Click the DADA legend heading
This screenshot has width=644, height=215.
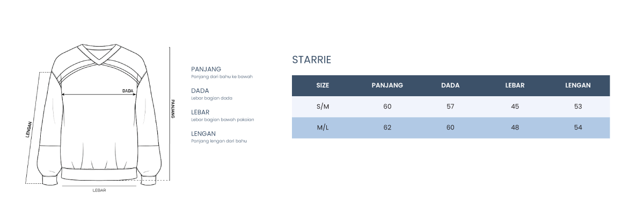coord(200,91)
